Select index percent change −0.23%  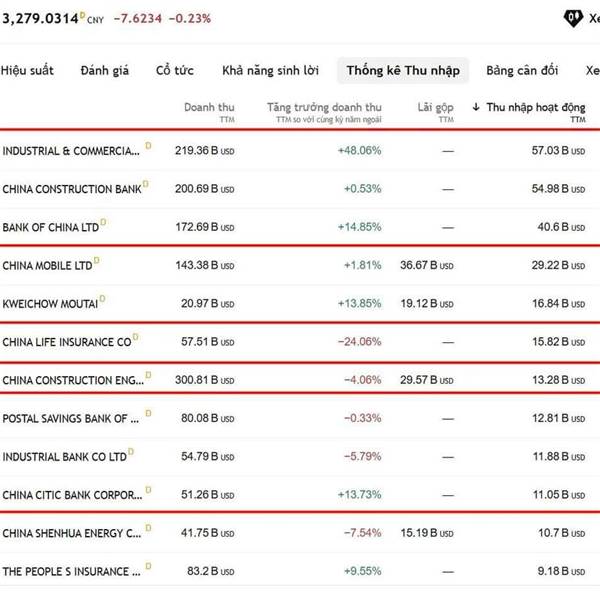coord(190,18)
